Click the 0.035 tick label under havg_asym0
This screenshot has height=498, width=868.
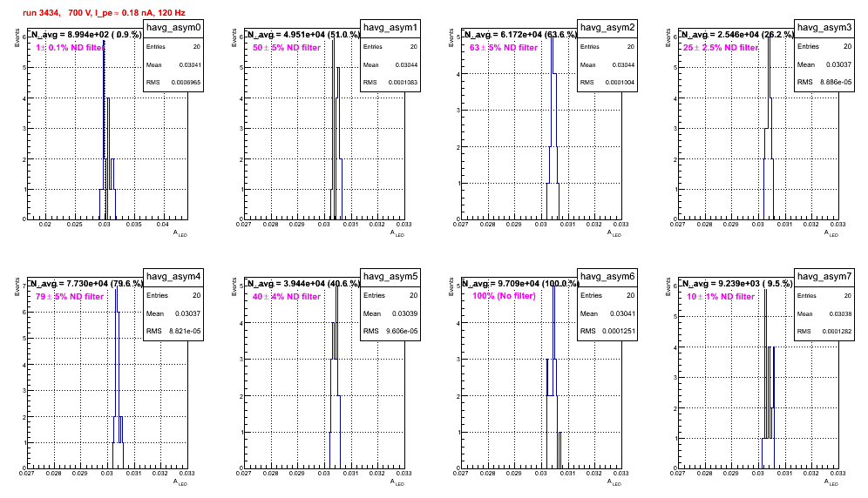click(133, 225)
